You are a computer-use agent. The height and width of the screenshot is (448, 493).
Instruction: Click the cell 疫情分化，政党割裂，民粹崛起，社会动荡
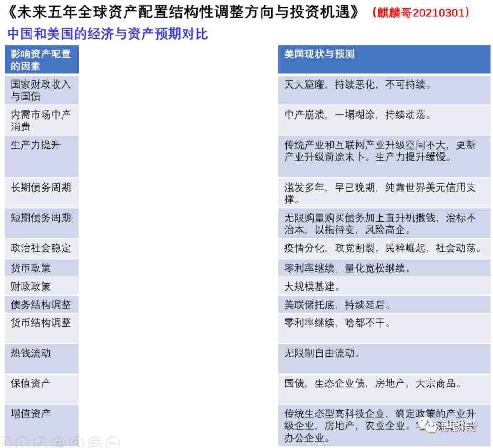point(384,249)
